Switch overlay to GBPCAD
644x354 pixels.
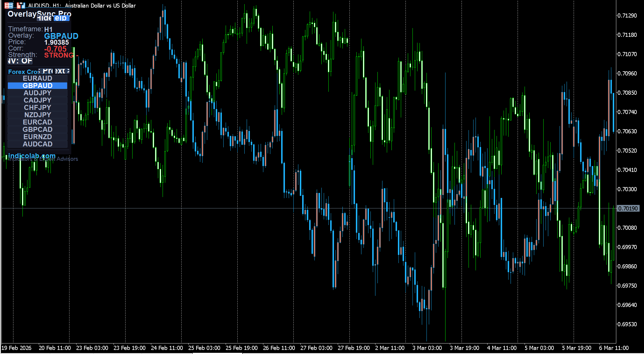click(37, 129)
